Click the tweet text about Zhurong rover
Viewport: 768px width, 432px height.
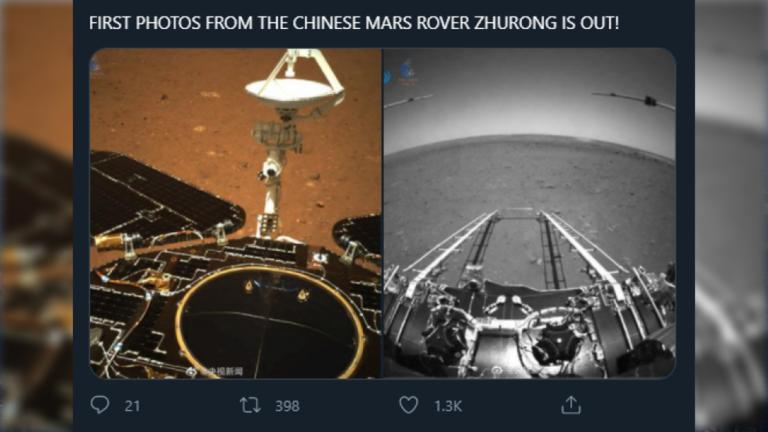click(354, 23)
